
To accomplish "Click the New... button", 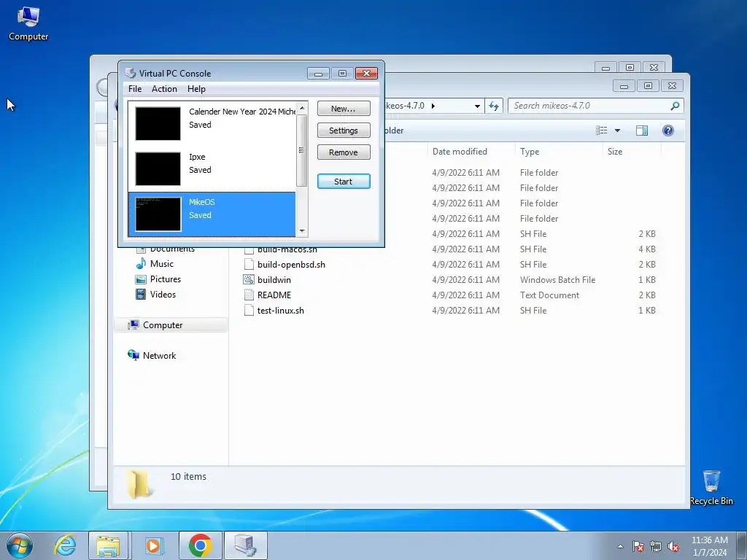I will [344, 109].
